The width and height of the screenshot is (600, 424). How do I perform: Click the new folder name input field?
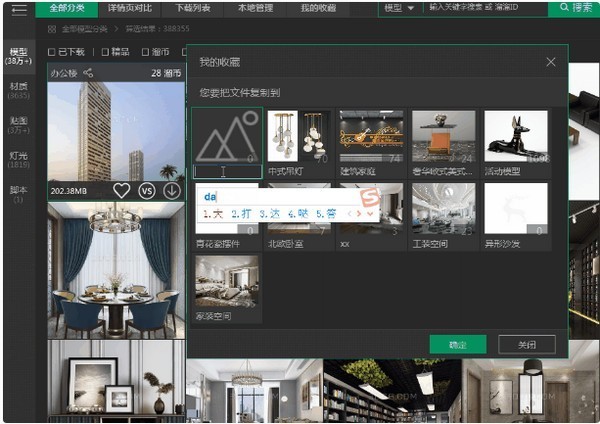227,172
